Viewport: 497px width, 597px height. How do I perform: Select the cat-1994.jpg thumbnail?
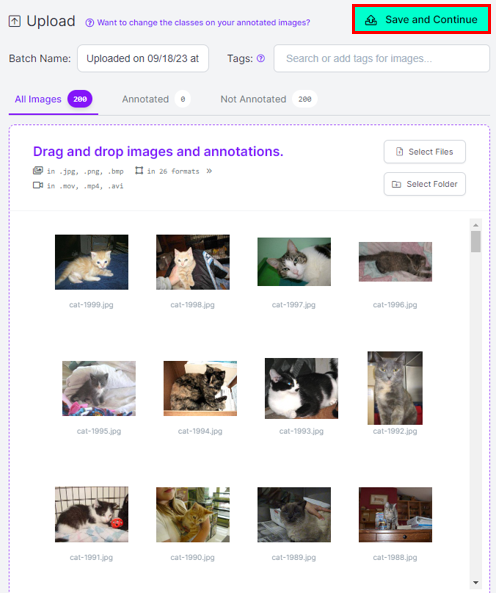click(200, 388)
